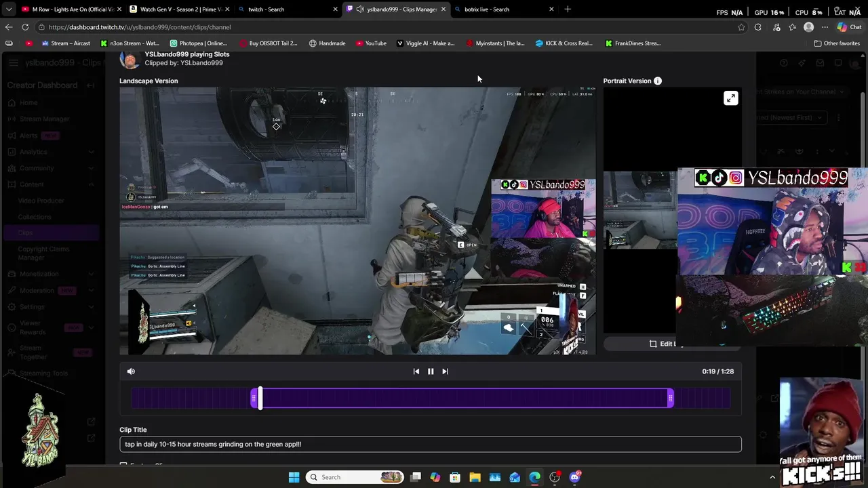
Task: Pause the clip playback
Action: (x=431, y=371)
